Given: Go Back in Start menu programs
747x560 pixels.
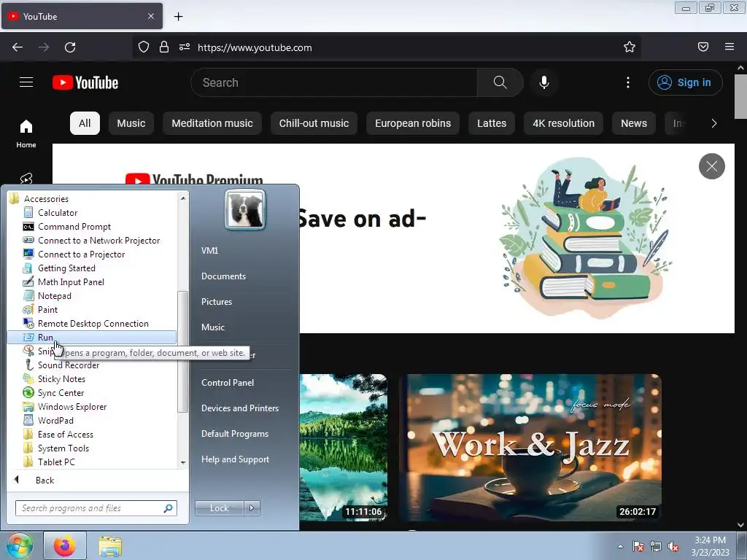Looking at the screenshot, I should tap(44, 481).
